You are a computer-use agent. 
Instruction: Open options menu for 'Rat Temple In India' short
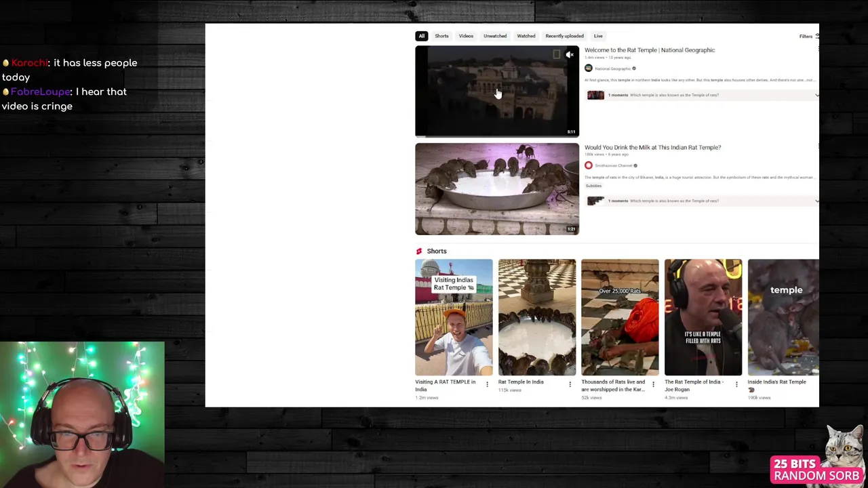click(570, 385)
